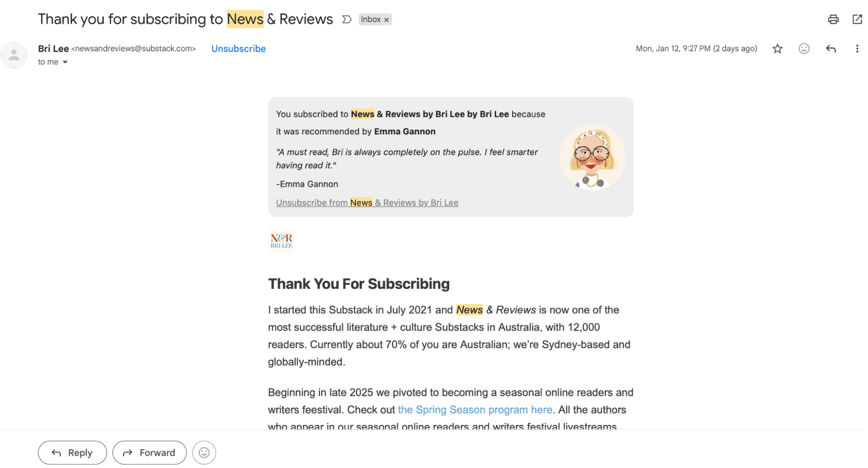Click the summarize icon next to the subject
Viewport: 868px width, 468px height.
point(346,19)
